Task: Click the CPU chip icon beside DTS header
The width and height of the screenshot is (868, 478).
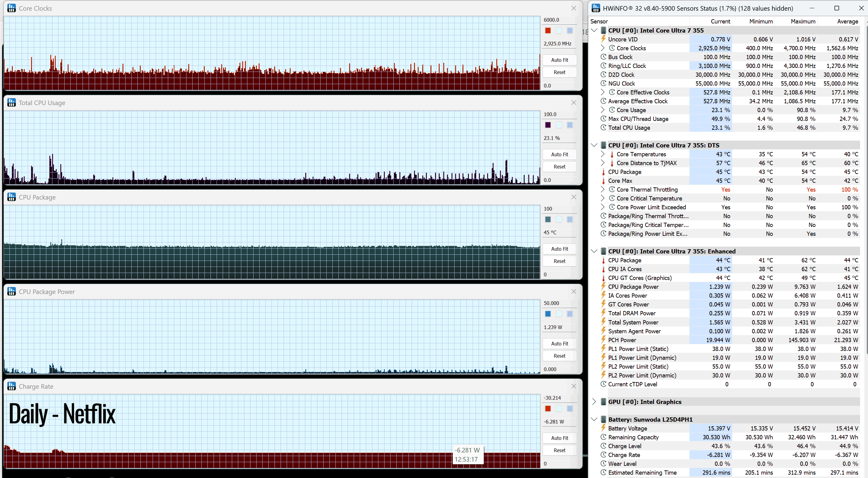Action: [604, 145]
